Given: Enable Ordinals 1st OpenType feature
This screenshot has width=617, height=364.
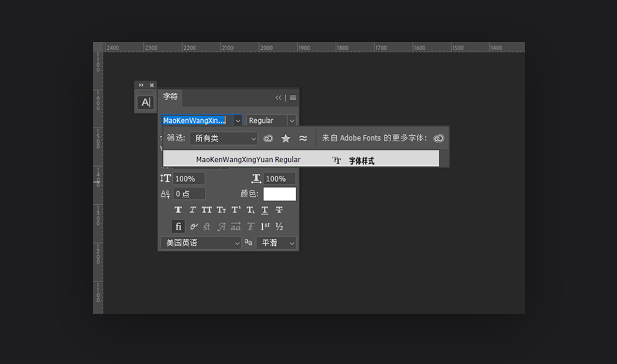Looking at the screenshot, I should tap(265, 226).
